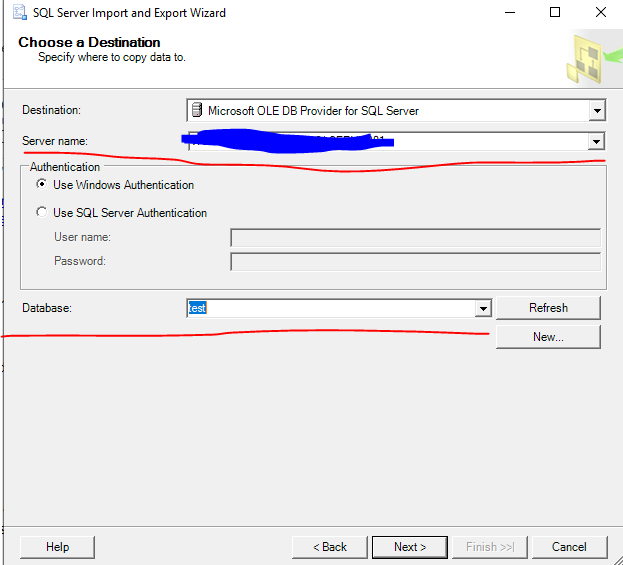The width and height of the screenshot is (623, 565).
Task: Click the Microsoft OLE DB Provider text
Action: [313, 111]
